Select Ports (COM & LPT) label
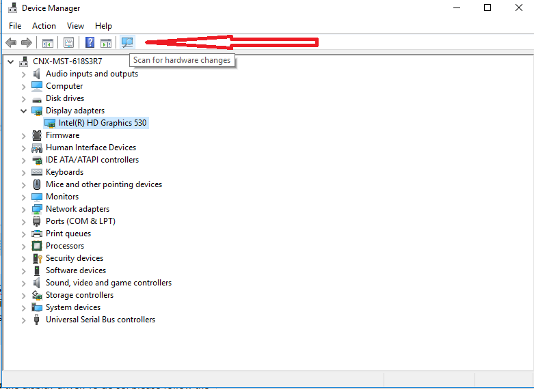This screenshot has width=534, height=392. [x=81, y=221]
